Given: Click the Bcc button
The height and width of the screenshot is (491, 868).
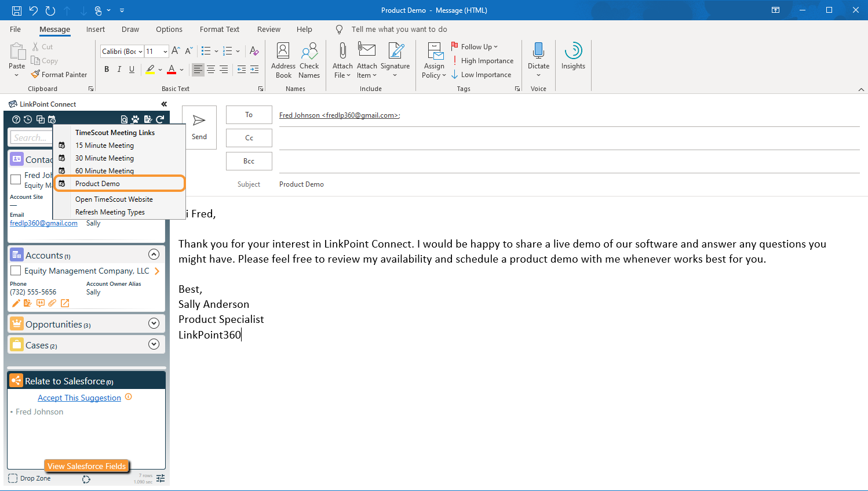Looking at the screenshot, I should [249, 161].
